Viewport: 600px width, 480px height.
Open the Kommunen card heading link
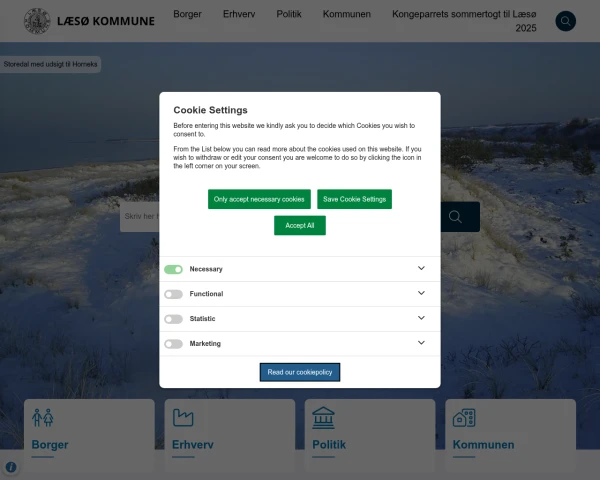(484, 445)
